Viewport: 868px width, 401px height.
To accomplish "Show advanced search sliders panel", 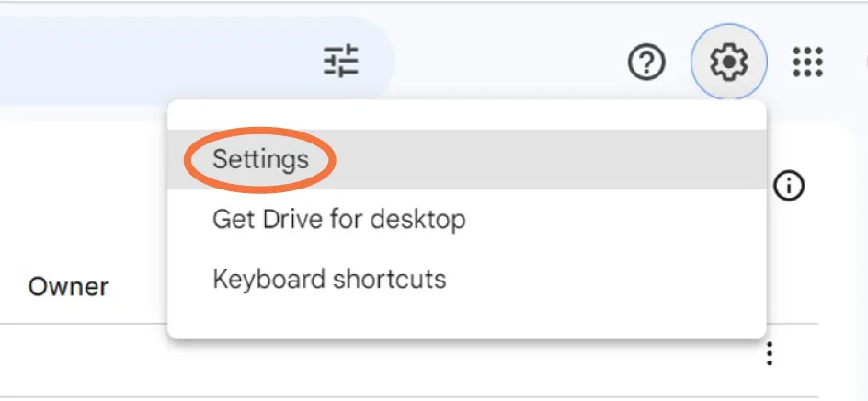I will pos(341,62).
